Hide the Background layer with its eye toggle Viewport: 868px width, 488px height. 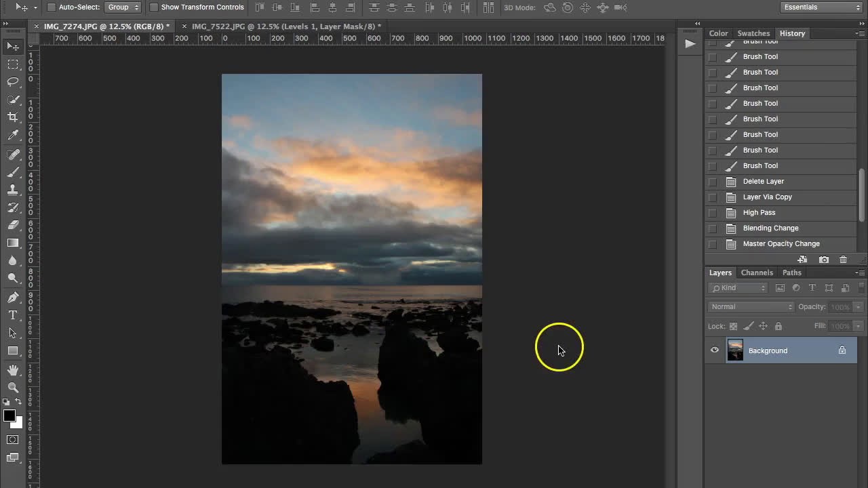pyautogui.click(x=714, y=350)
